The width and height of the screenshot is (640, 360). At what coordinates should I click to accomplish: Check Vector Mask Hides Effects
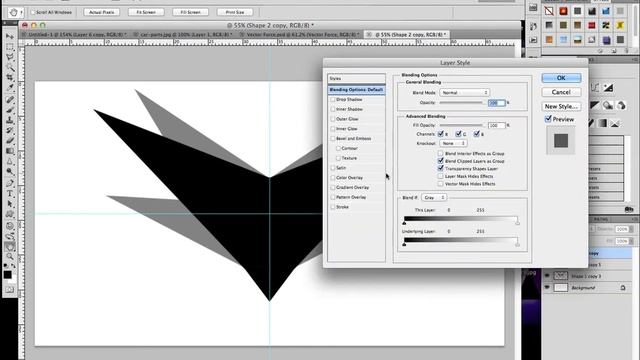(440, 184)
